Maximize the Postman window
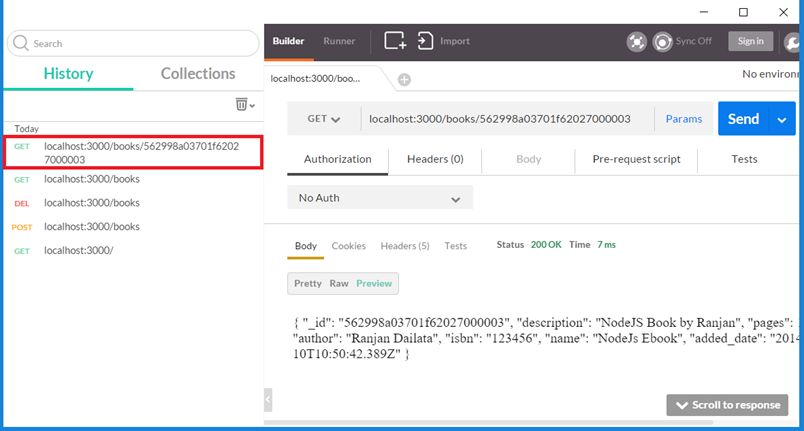Viewport: 804px width, 431px height. [x=743, y=12]
